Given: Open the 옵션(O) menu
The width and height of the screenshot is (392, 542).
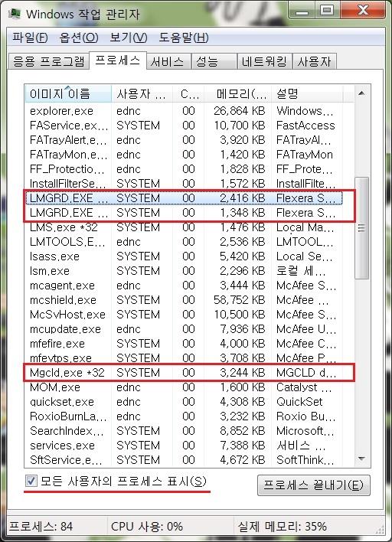Looking at the screenshot, I should pyautogui.click(x=79, y=38).
